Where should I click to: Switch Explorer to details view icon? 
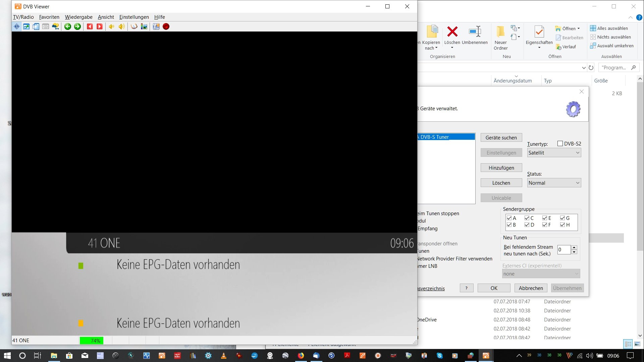(628, 344)
